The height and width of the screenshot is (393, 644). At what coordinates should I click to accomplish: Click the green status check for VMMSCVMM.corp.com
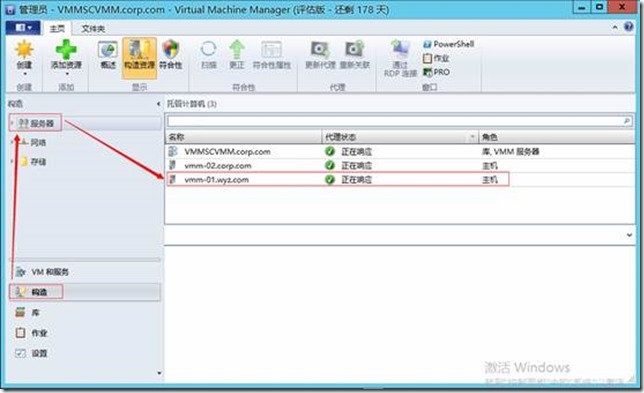[330, 152]
